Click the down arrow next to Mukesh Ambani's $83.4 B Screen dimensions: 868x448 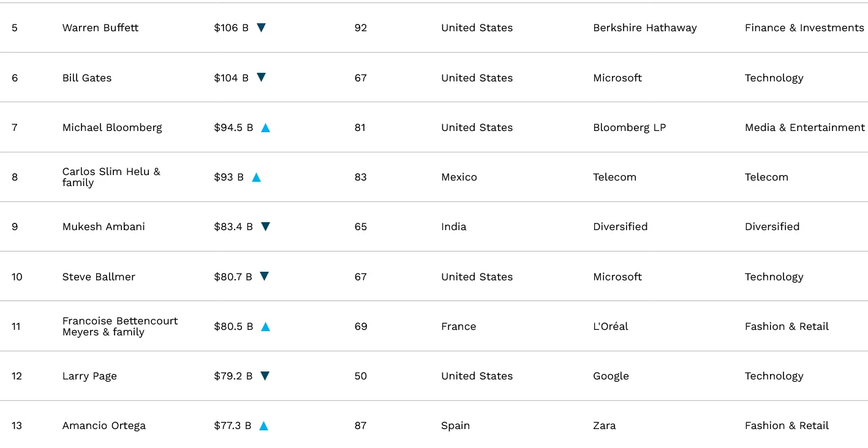click(x=265, y=226)
